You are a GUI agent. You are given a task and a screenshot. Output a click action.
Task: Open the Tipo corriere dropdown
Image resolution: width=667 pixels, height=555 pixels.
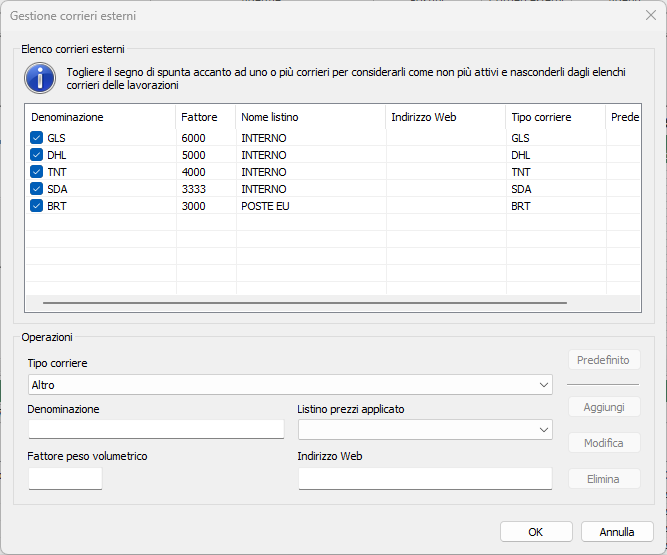pos(291,385)
